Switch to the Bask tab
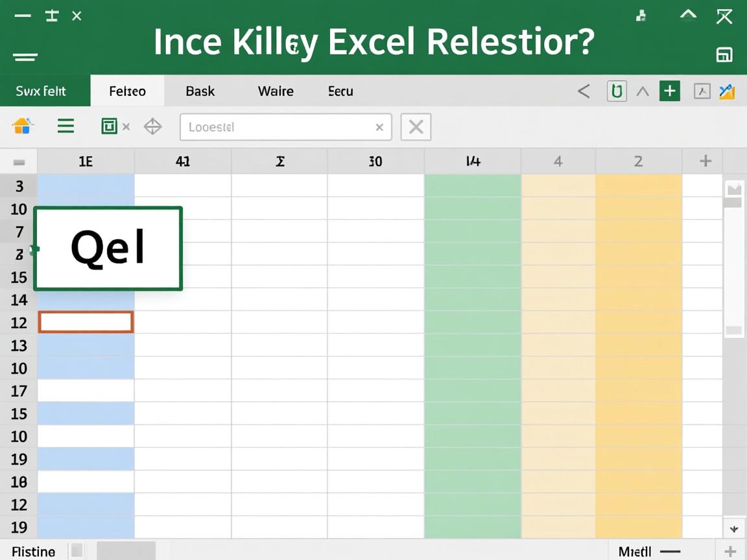 (200, 91)
